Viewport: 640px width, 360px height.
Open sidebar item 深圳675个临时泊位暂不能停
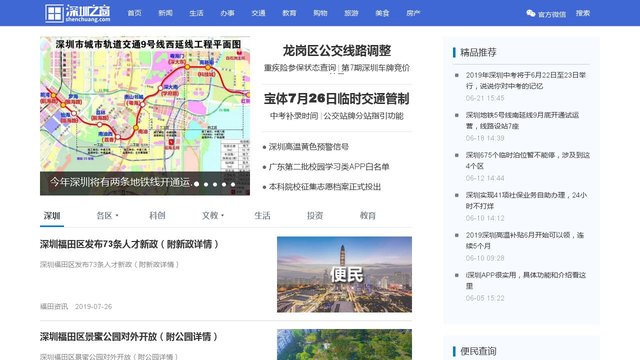click(528, 160)
